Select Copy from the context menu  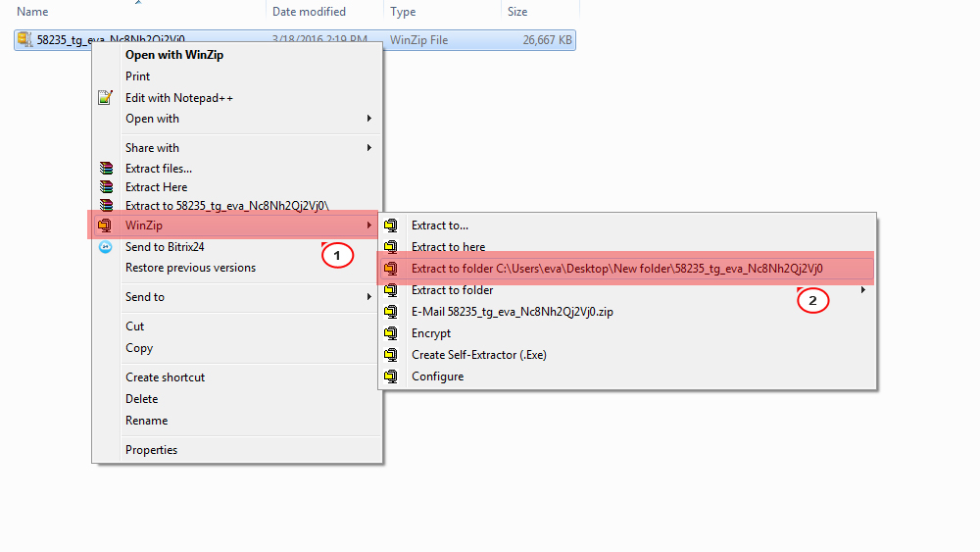point(237,348)
